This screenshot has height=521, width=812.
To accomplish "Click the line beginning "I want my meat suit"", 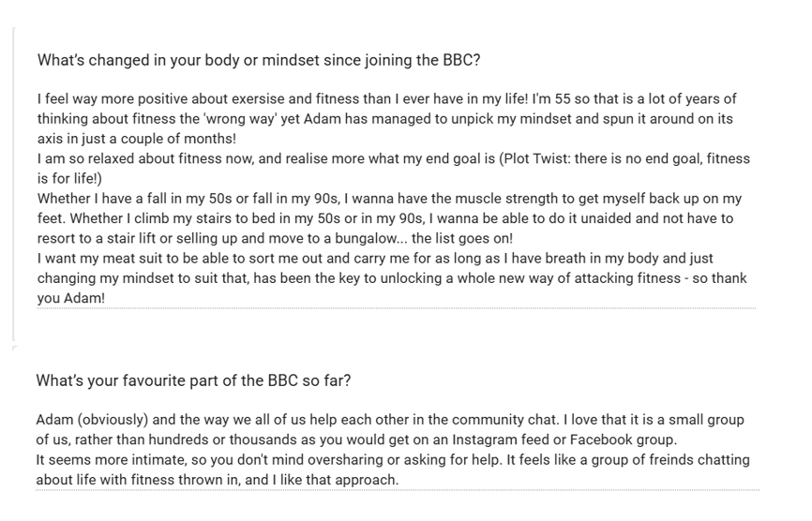I will [388, 259].
